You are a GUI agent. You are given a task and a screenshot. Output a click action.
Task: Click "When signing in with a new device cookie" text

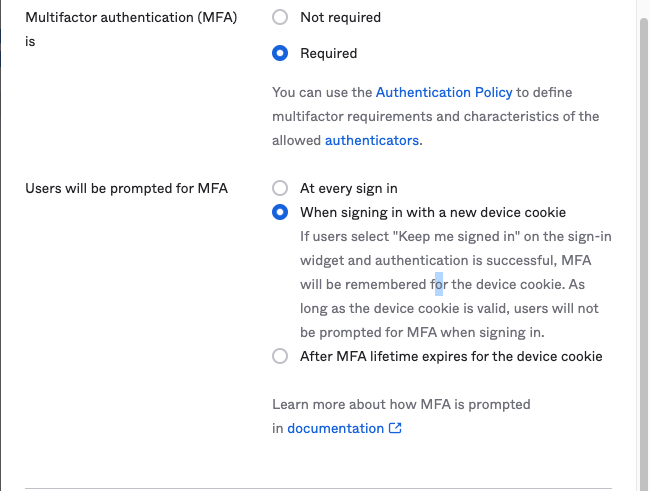(x=433, y=212)
